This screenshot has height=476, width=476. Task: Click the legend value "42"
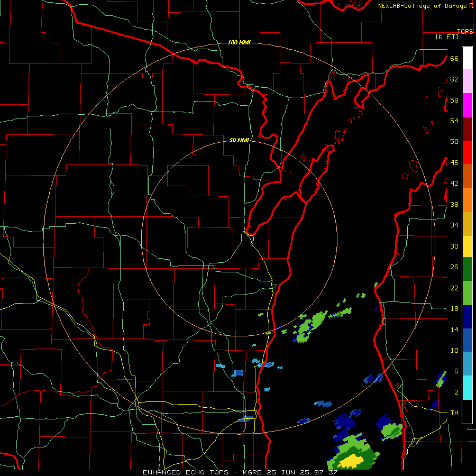454,184
